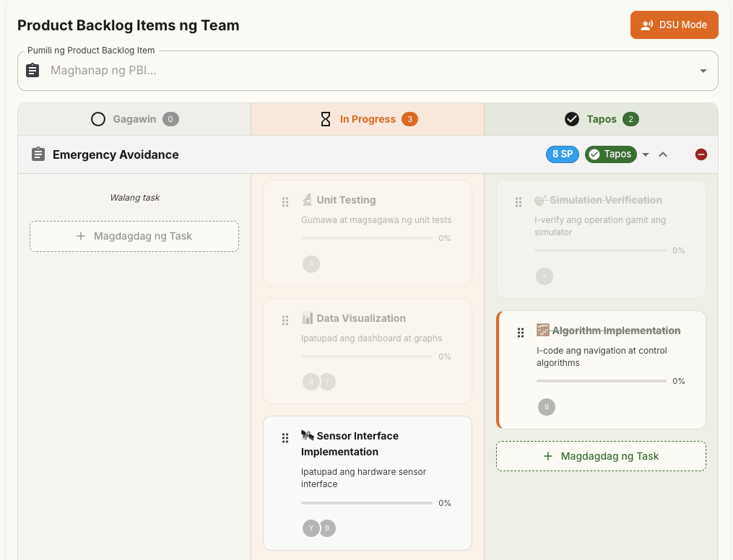Click the abacus icon on Algorithm Implementation card

pos(543,330)
